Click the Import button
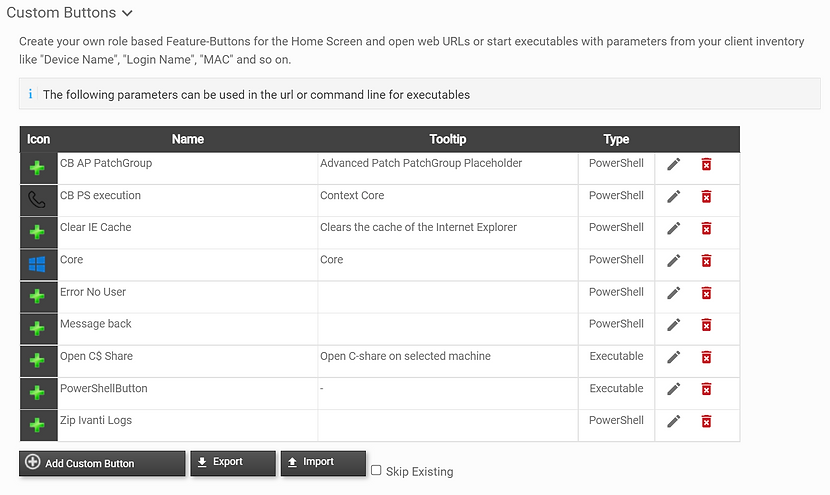This screenshot has width=830, height=495. tap(323, 463)
